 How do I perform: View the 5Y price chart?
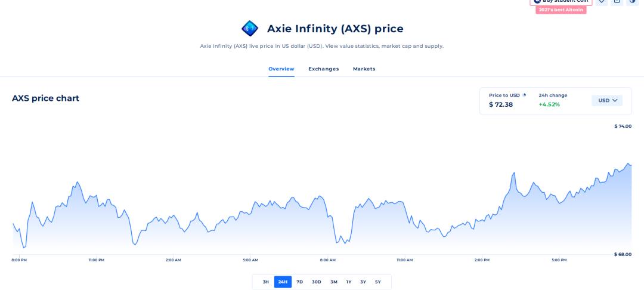(x=378, y=282)
